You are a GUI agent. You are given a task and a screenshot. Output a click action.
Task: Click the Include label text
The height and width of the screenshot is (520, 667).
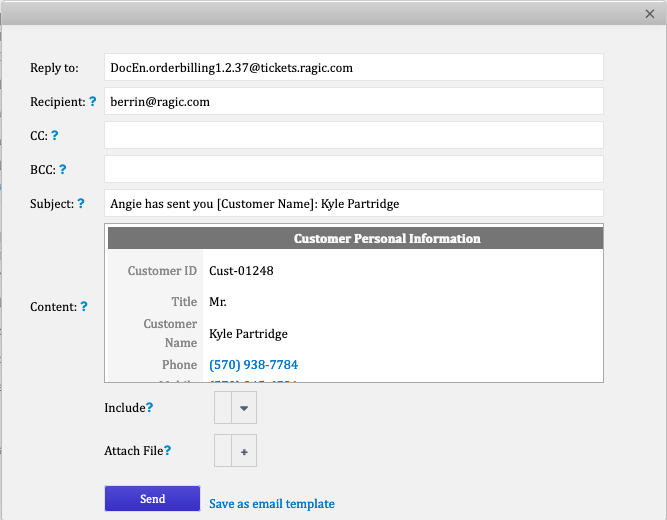tap(125, 408)
